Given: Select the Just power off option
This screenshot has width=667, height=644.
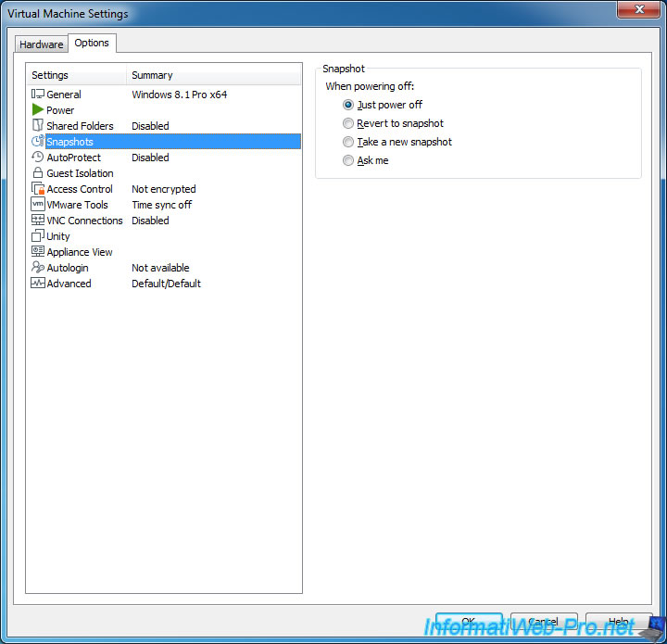Looking at the screenshot, I should [x=348, y=105].
